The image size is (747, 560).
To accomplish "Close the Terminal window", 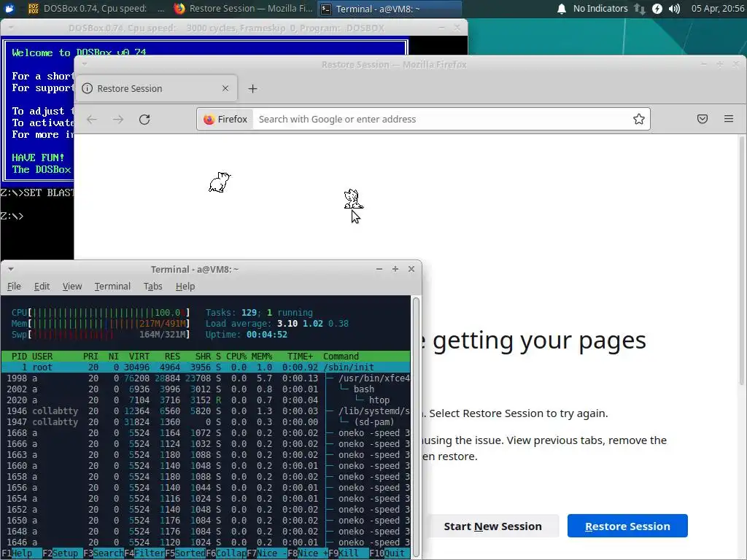I will [x=411, y=269].
